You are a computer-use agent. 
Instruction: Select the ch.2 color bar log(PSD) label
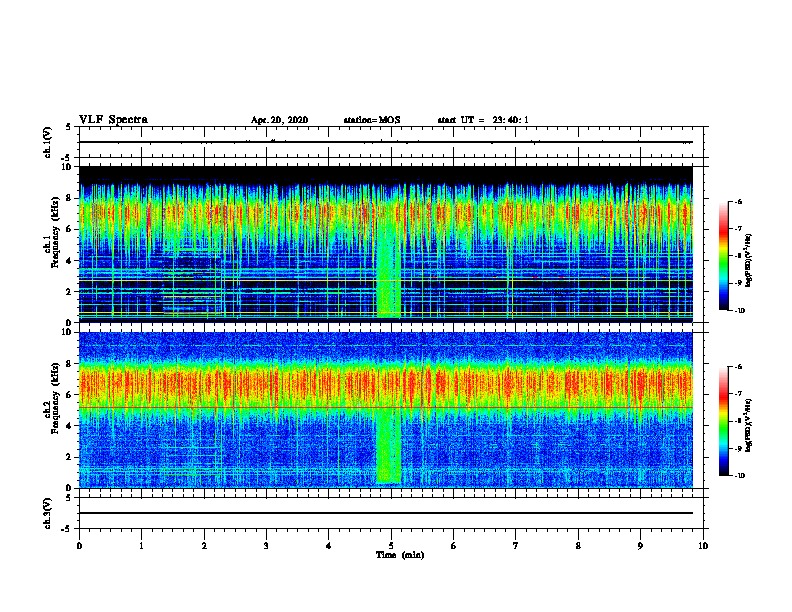click(748, 425)
